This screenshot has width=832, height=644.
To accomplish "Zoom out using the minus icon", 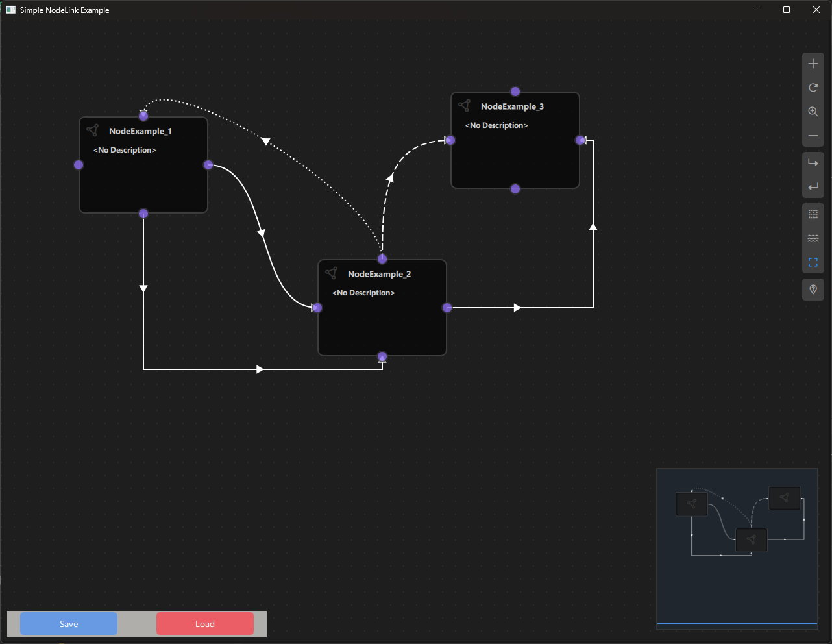I will click(813, 136).
